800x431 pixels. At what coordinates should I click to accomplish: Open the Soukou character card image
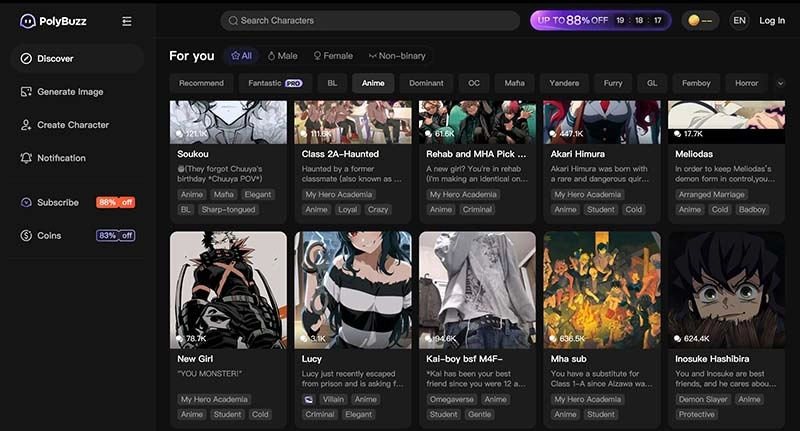pos(228,122)
